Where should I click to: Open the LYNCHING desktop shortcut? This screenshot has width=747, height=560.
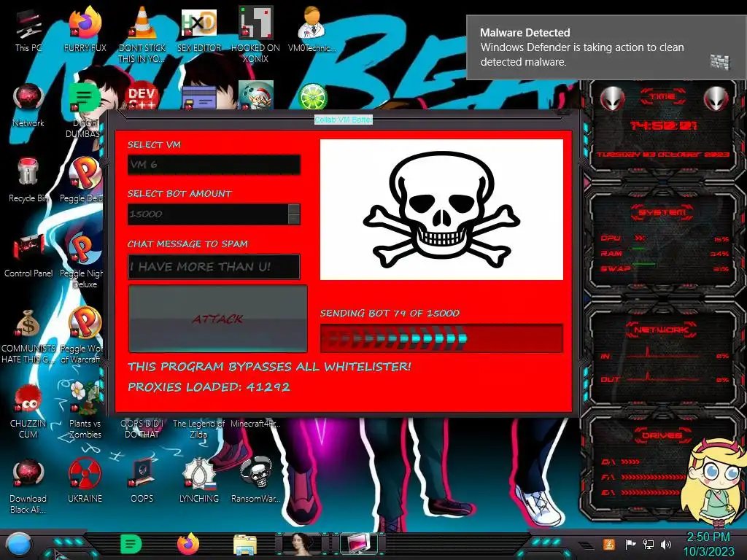[x=199, y=482]
